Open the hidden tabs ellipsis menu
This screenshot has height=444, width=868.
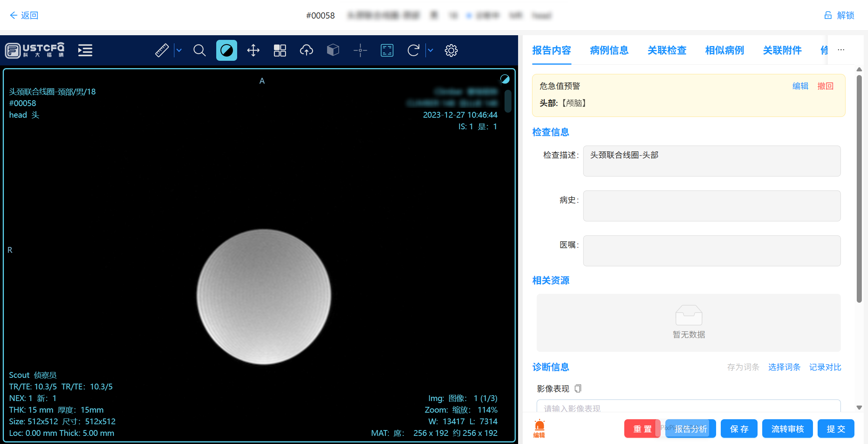[x=841, y=50]
